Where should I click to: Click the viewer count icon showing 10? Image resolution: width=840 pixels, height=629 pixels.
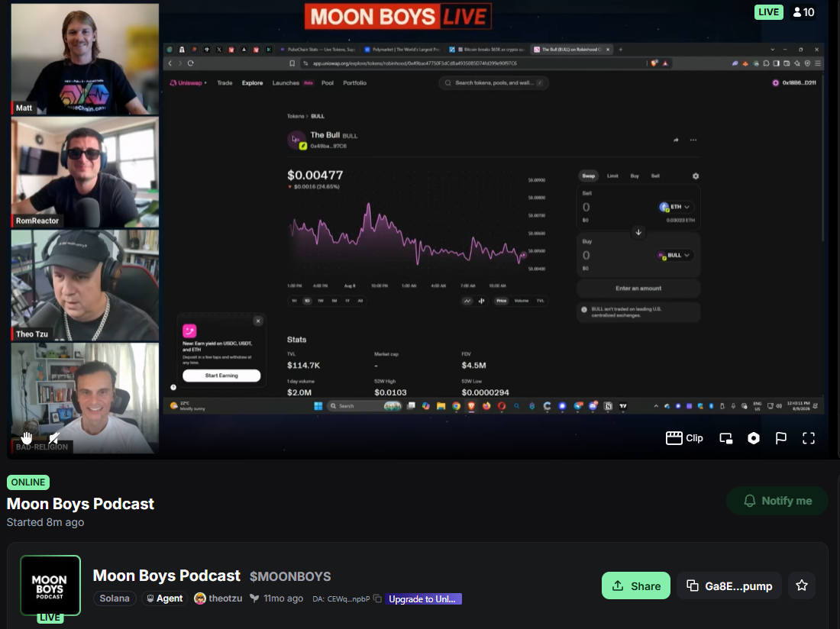803,11
